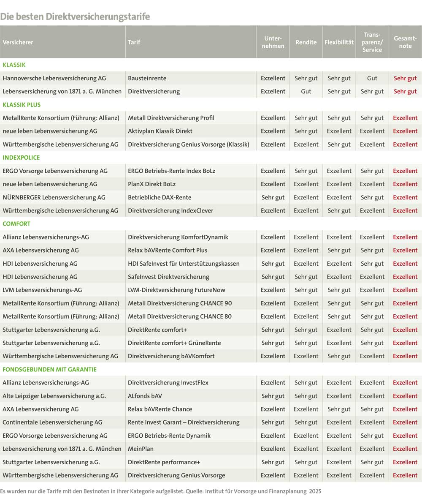Select the Flexibilität column header

[339, 42]
